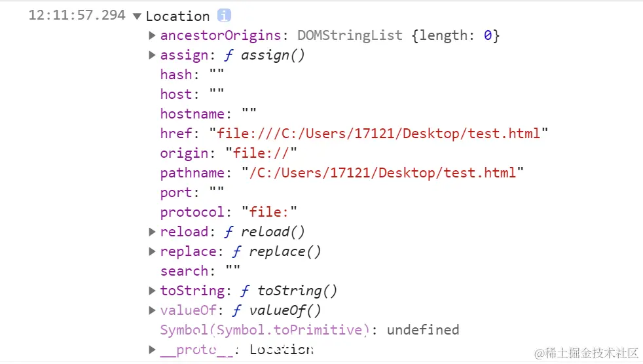643x364 pixels.
Task: Expand the assign function entry
Action: [152, 55]
